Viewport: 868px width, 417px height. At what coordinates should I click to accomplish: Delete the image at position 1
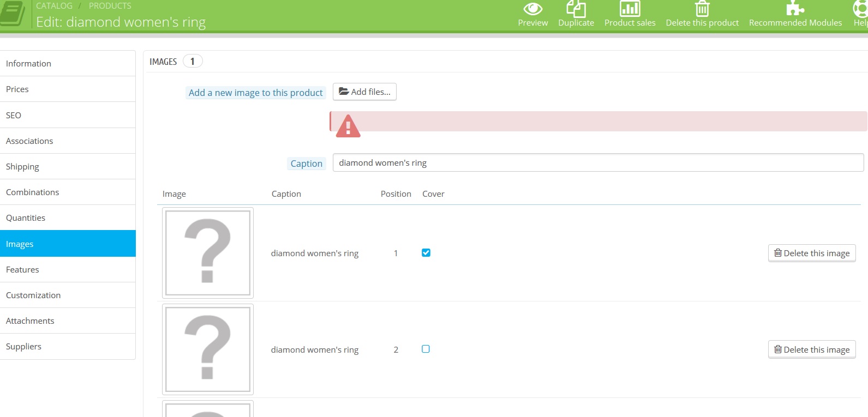click(812, 253)
